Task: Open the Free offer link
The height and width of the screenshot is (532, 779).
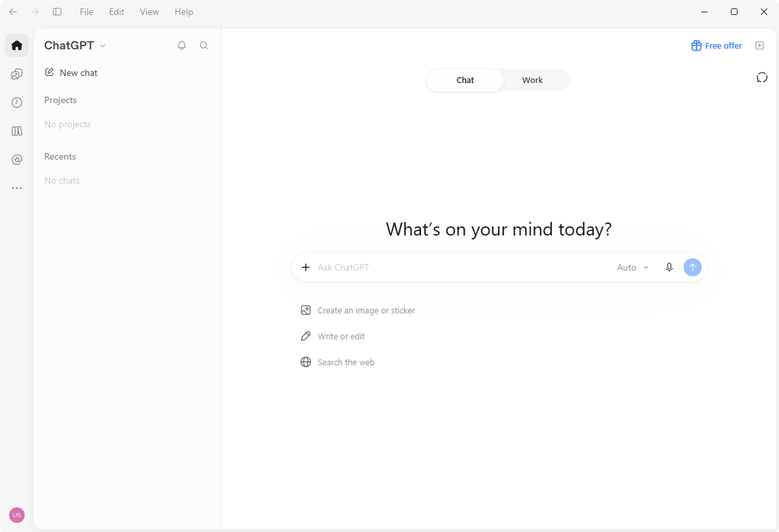Action: click(x=717, y=45)
